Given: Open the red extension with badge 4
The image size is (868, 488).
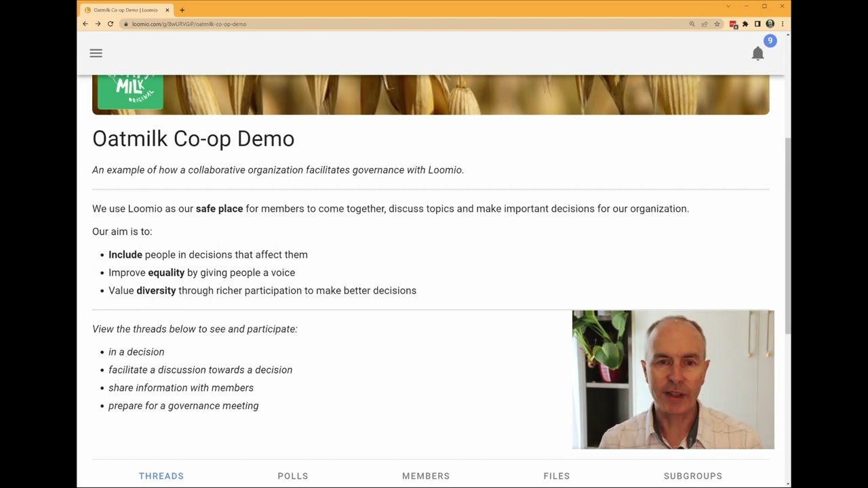Looking at the screenshot, I should point(733,24).
